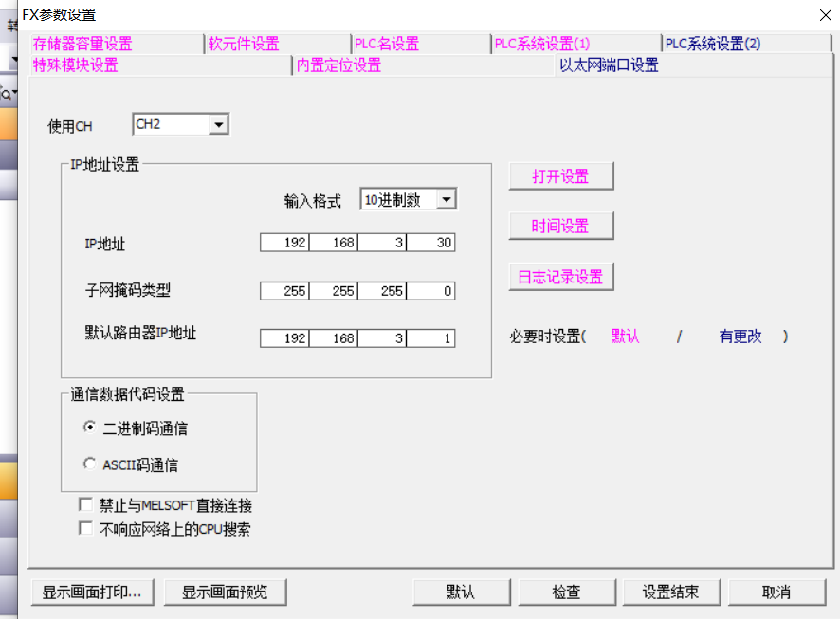Expand the 使用CH channel dropdown
Screen dimensions: 840x619
coord(219,125)
